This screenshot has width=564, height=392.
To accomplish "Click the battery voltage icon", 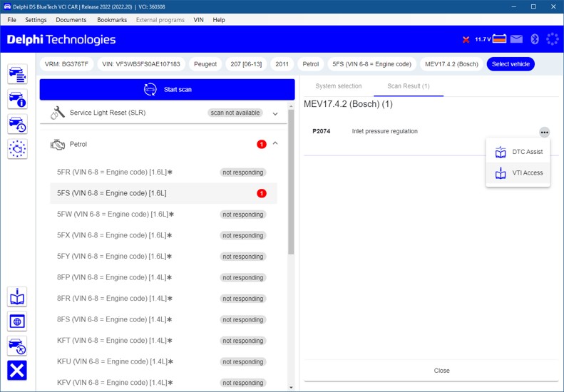I will click(x=499, y=38).
